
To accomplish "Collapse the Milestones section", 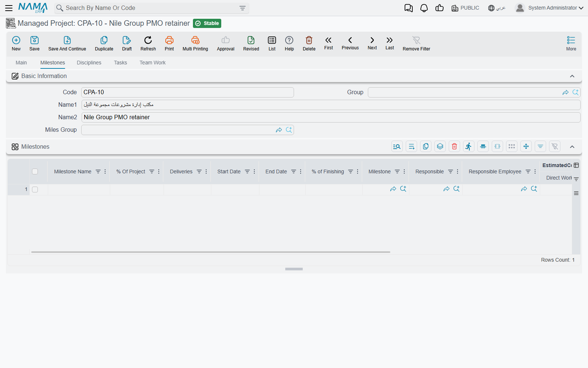I will 572,147.
